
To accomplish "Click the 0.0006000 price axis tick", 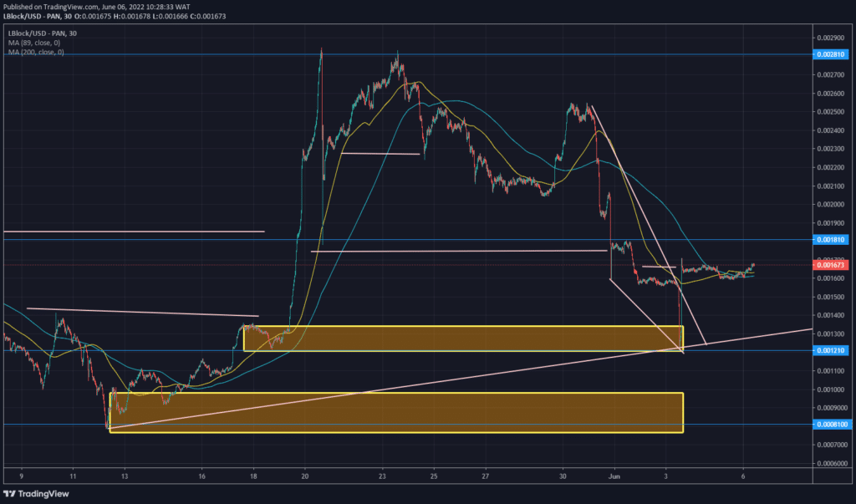I will point(832,464).
